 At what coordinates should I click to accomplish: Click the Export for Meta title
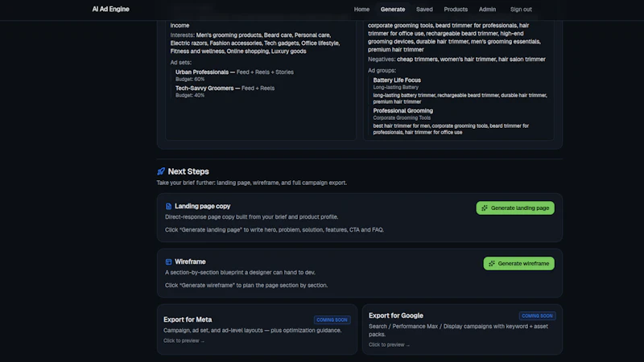[x=188, y=319]
